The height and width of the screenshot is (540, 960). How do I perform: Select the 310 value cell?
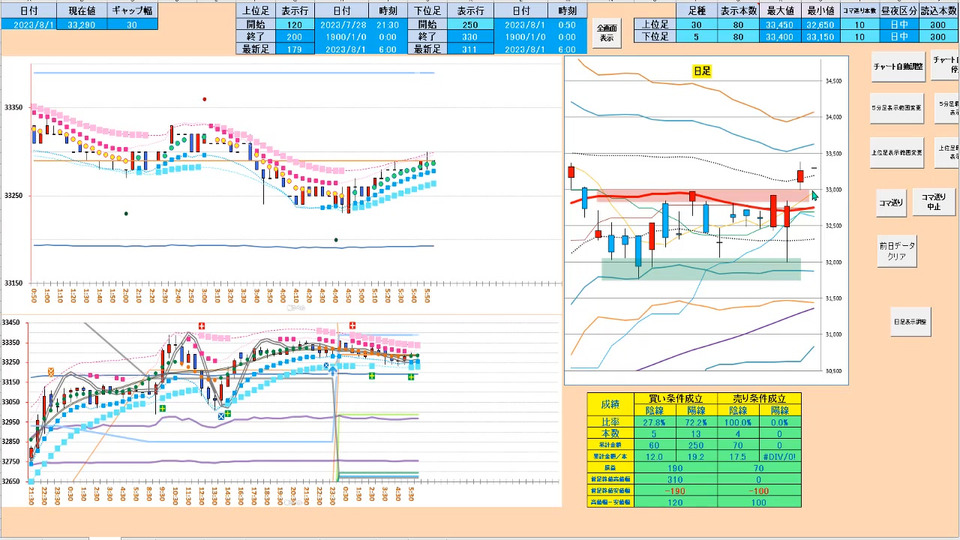tap(675, 479)
